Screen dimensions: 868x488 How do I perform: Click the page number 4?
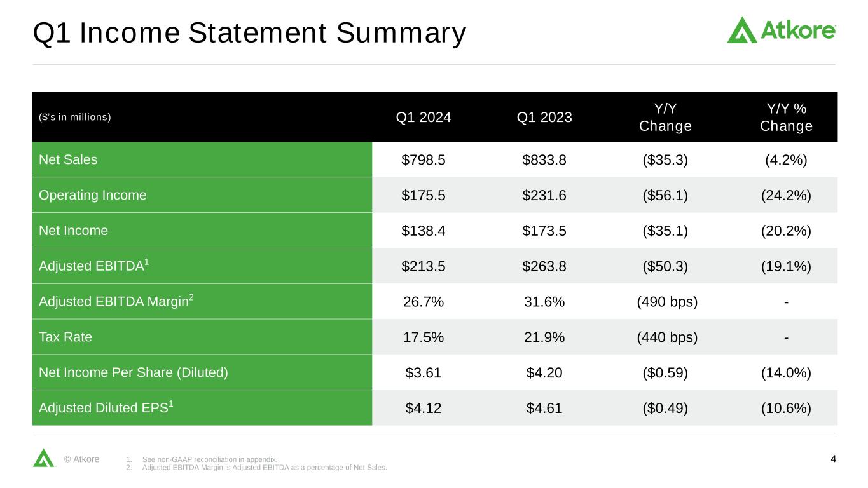[x=833, y=459]
